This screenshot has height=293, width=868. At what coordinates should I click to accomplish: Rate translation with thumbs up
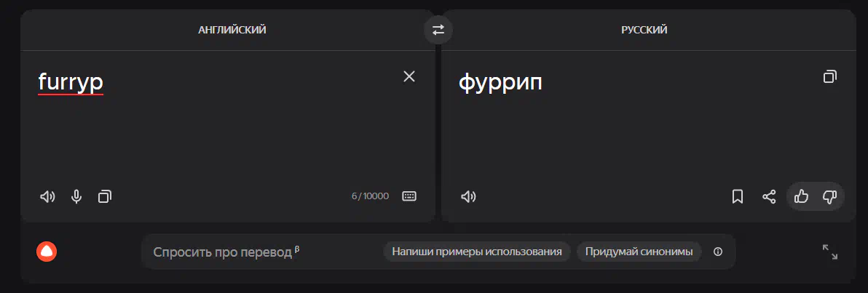pos(801,196)
